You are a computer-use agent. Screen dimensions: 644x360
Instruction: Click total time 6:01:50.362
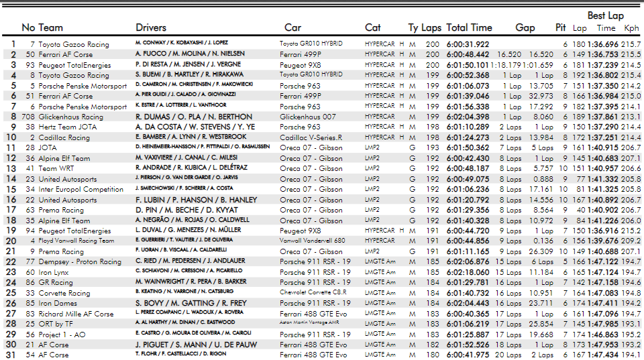pyautogui.click(x=468, y=147)
